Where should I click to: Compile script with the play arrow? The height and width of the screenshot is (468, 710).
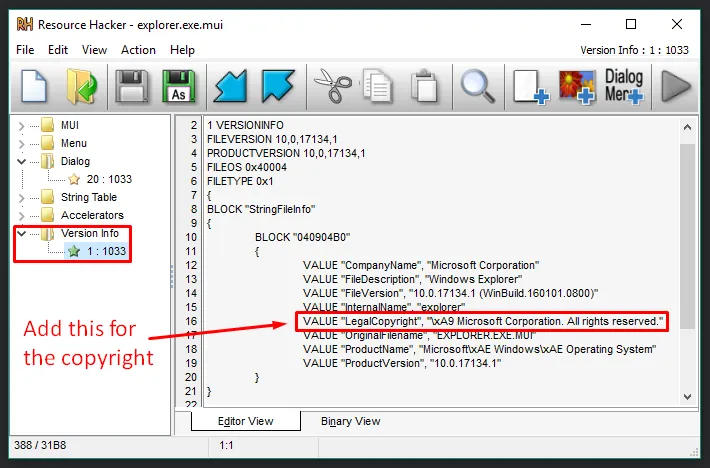(676, 86)
